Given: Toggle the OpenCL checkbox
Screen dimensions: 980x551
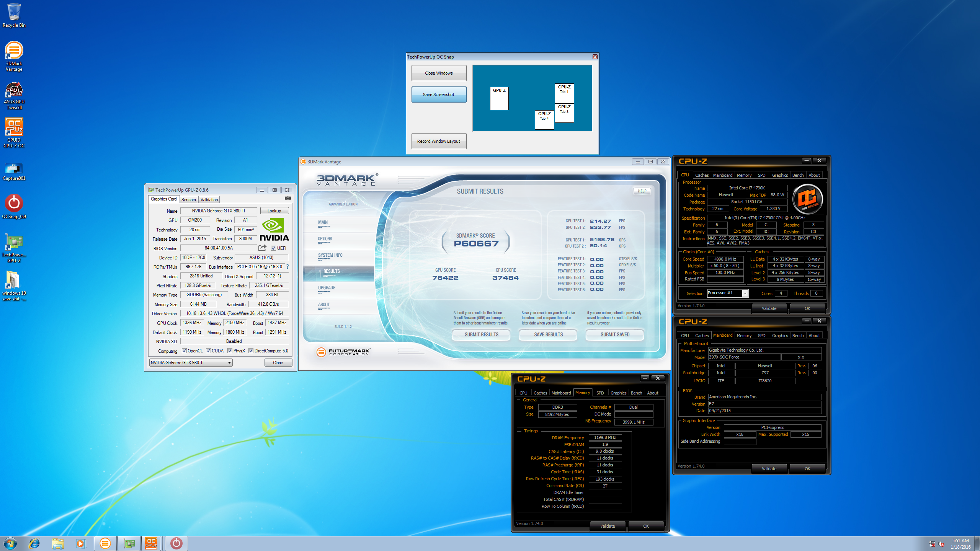Looking at the screenshot, I should pos(184,351).
